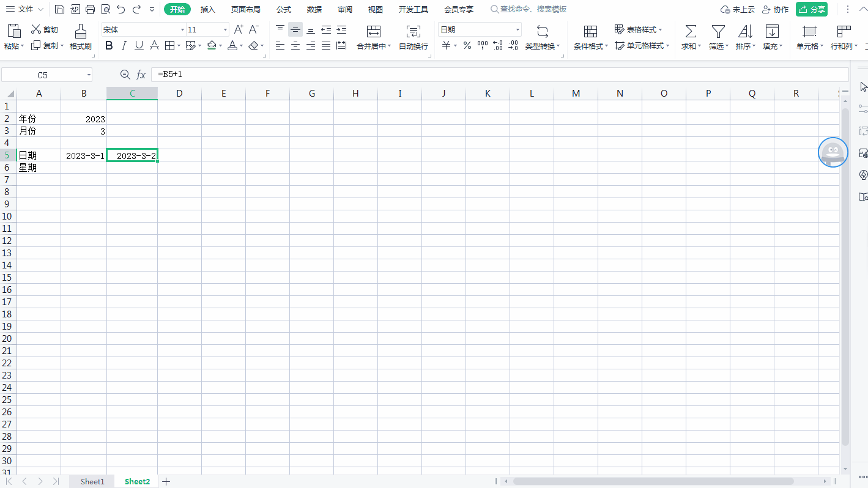This screenshot has height=488, width=868.
Task: Open 表格样式 table style button
Action: pyautogui.click(x=638, y=29)
